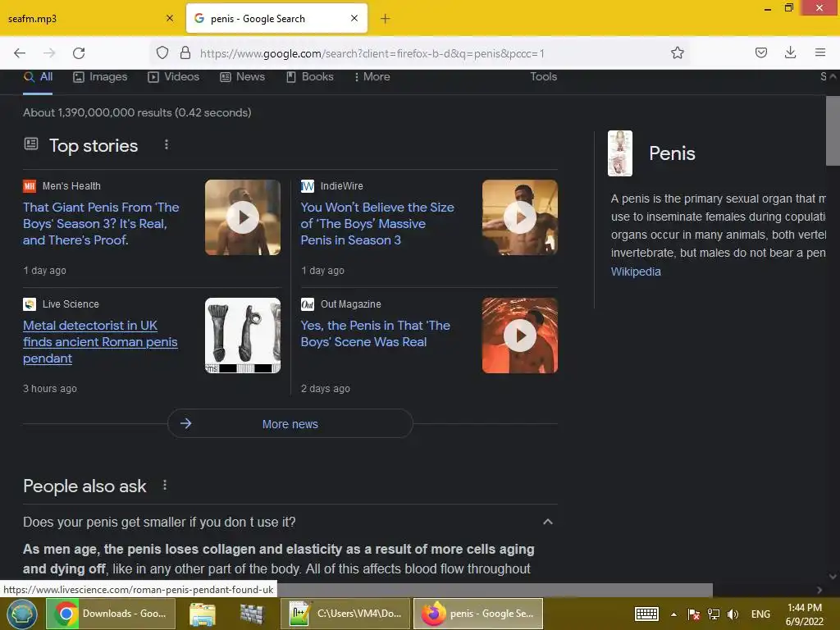Viewport: 840px width, 630px height.
Task: Click the More news button
Action: click(290, 424)
